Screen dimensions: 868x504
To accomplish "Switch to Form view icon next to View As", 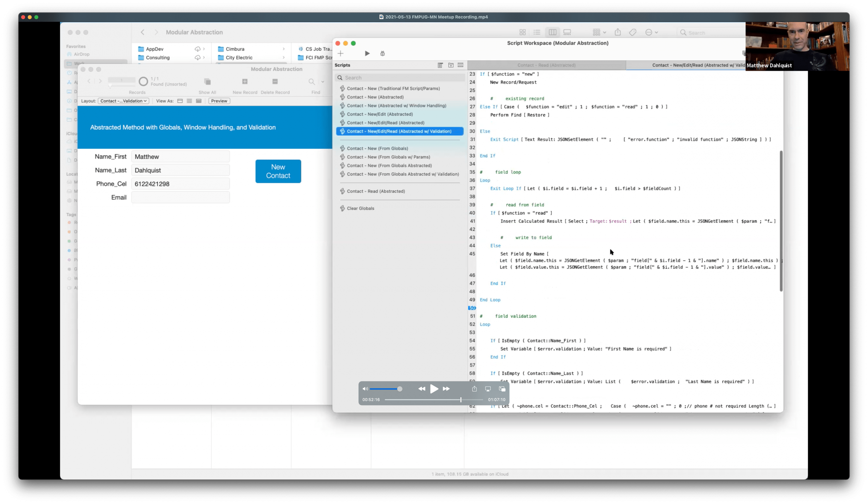I will pyautogui.click(x=180, y=101).
